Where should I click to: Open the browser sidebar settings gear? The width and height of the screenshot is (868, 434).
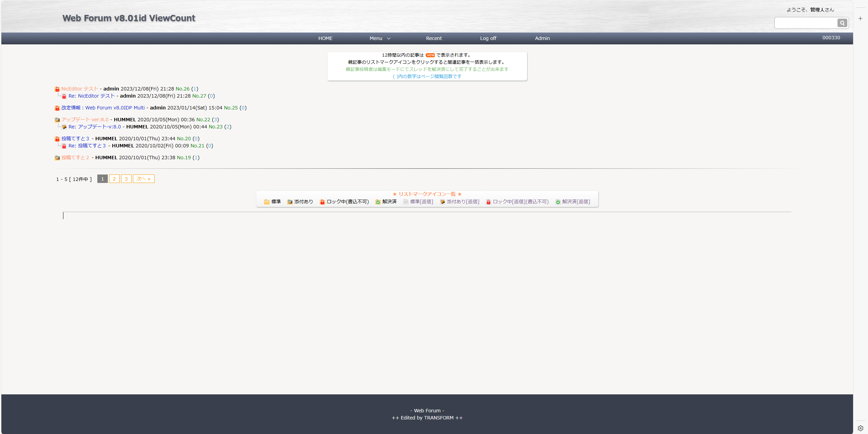tap(860, 428)
